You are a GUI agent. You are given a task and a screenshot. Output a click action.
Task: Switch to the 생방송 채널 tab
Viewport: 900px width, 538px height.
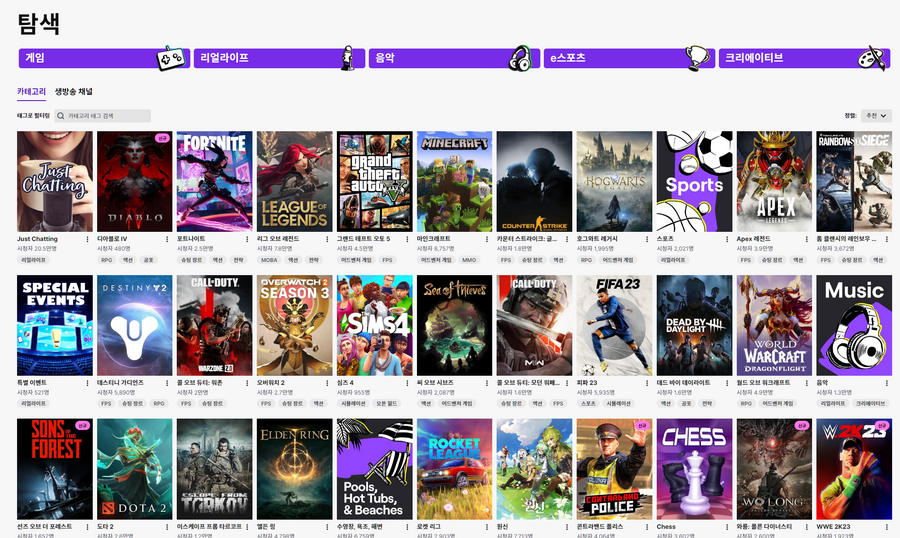point(73,91)
